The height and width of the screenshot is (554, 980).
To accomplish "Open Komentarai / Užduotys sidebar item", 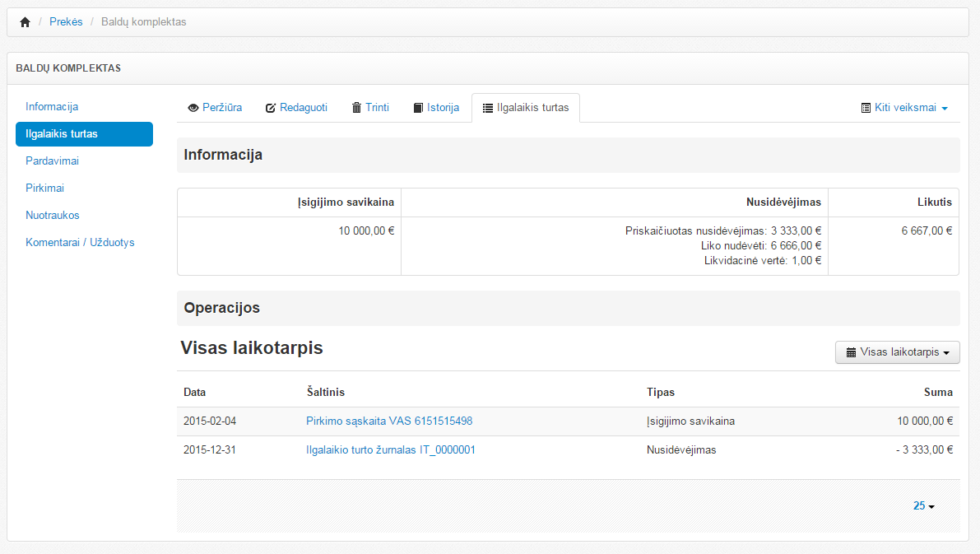I will pos(80,243).
